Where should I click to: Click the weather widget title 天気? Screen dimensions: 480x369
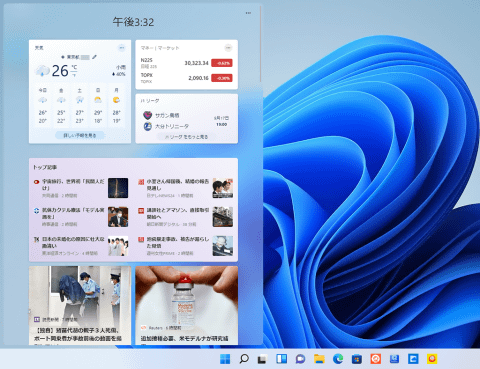39,48
